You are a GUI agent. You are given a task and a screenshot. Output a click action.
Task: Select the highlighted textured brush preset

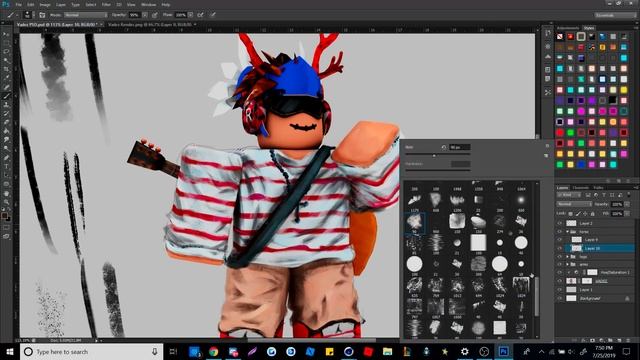tap(414, 222)
